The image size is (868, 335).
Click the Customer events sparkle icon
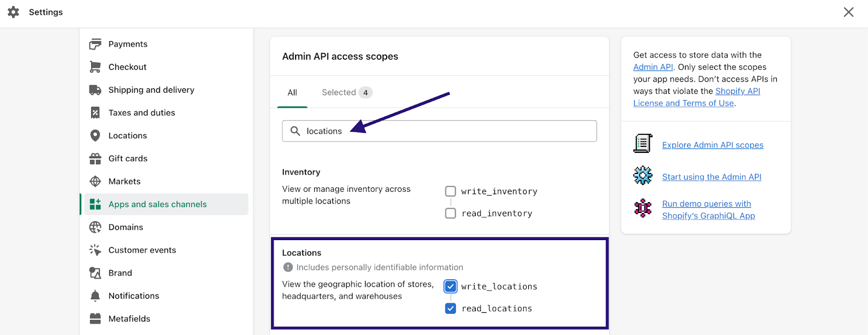point(95,250)
